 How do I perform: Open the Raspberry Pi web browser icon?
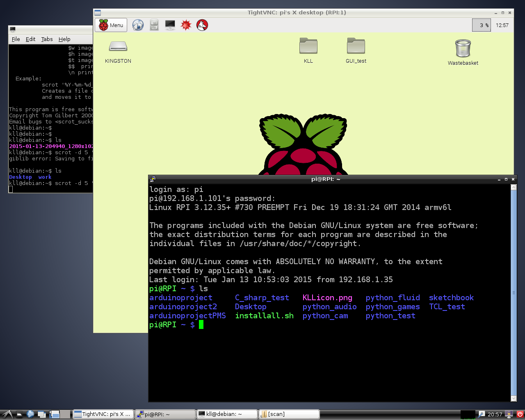pyautogui.click(x=138, y=25)
